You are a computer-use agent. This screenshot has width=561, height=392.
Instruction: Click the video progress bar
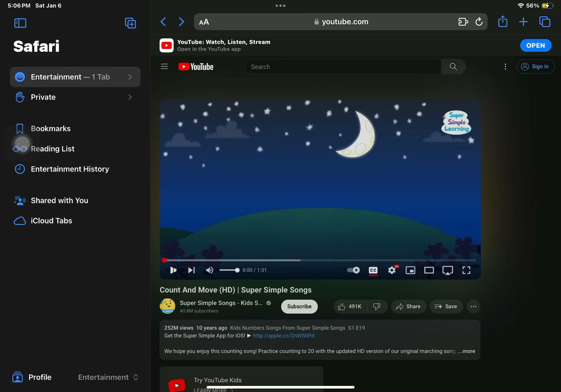click(x=320, y=260)
